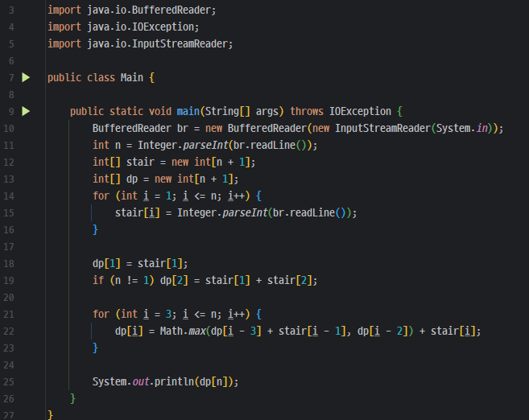529x420 pixels.
Task: Place cursor on 'import java.io.InputStreamReader;'
Action: 140,43
